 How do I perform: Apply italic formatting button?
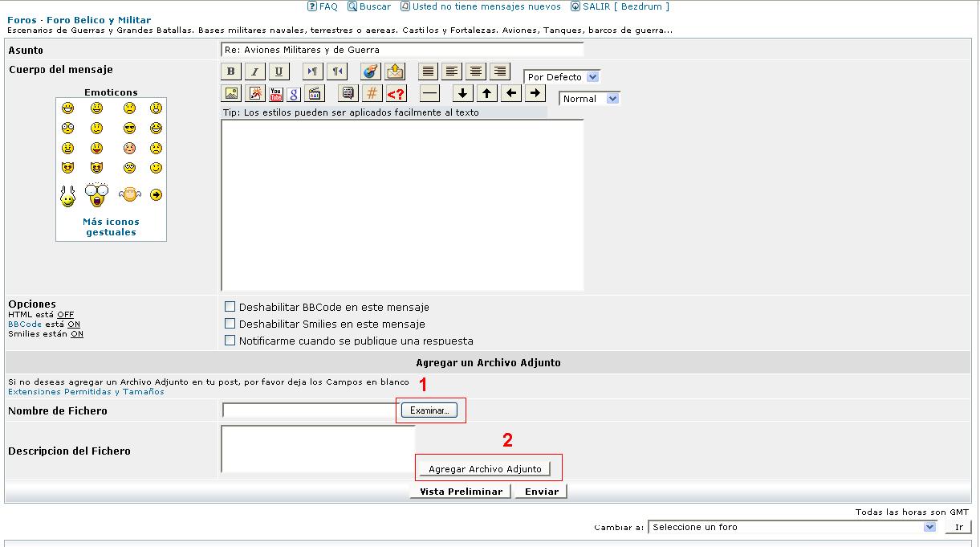(x=254, y=71)
